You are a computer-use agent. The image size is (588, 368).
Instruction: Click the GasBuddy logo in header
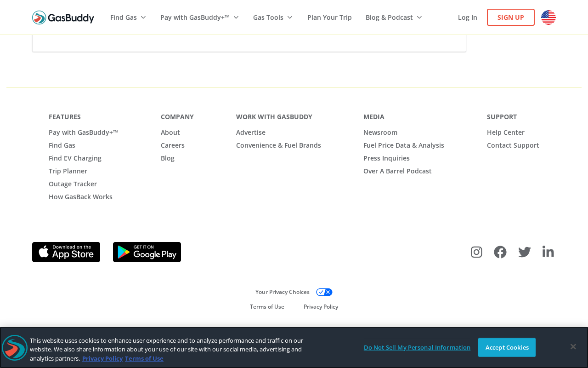coord(63,17)
